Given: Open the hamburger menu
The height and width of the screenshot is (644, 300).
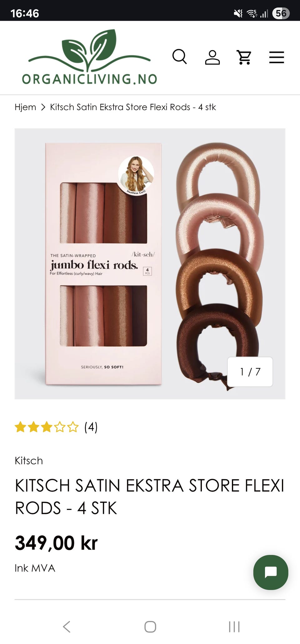Looking at the screenshot, I should point(277,57).
